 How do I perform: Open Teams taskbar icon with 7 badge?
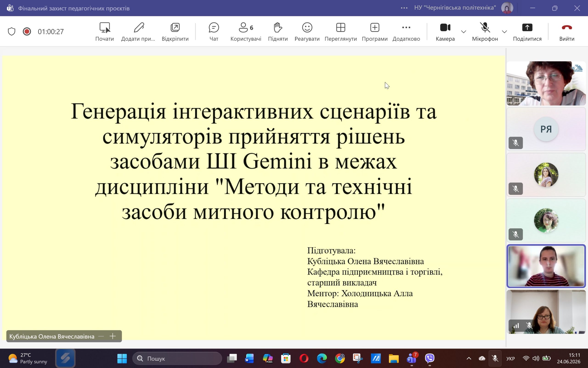412,358
